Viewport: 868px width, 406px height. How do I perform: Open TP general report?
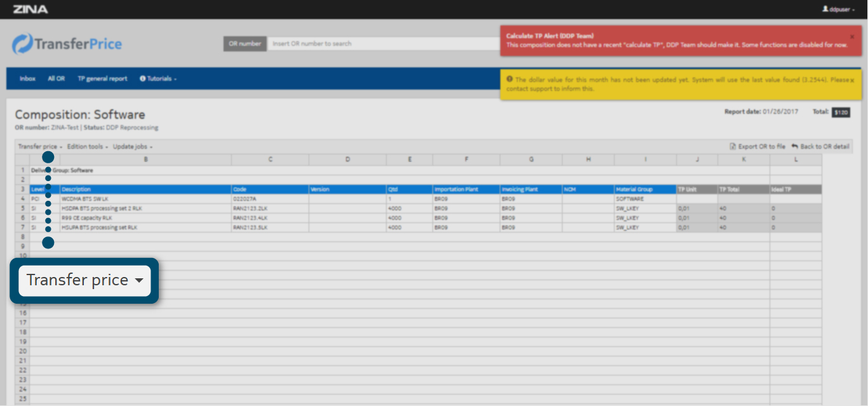102,79
